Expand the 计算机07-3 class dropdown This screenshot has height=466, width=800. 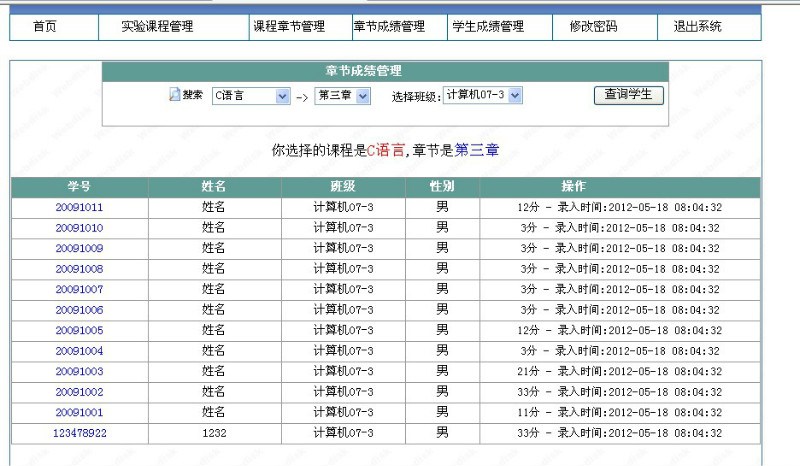click(x=483, y=95)
